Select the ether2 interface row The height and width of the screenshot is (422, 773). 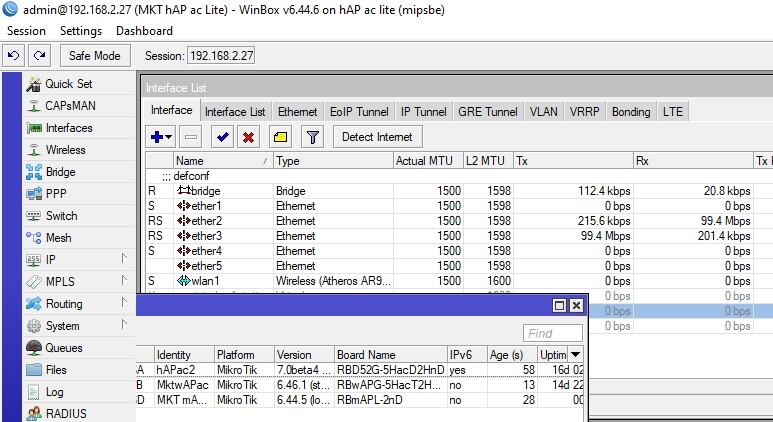pos(459,221)
